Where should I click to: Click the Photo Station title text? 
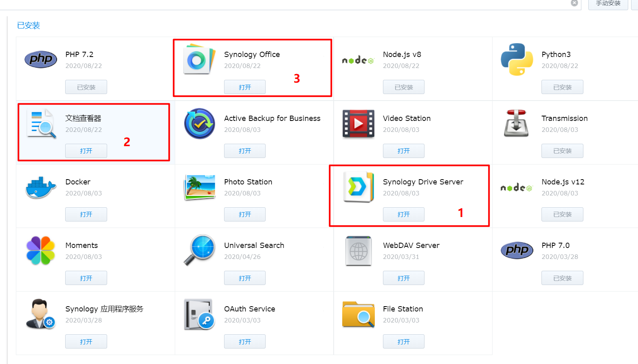pyautogui.click(x=248, y=182)
